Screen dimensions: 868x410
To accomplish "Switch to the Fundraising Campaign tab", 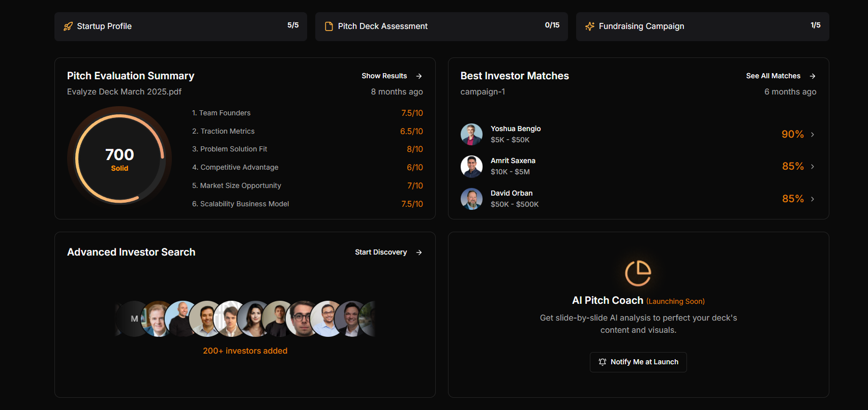I will (702, 26).
